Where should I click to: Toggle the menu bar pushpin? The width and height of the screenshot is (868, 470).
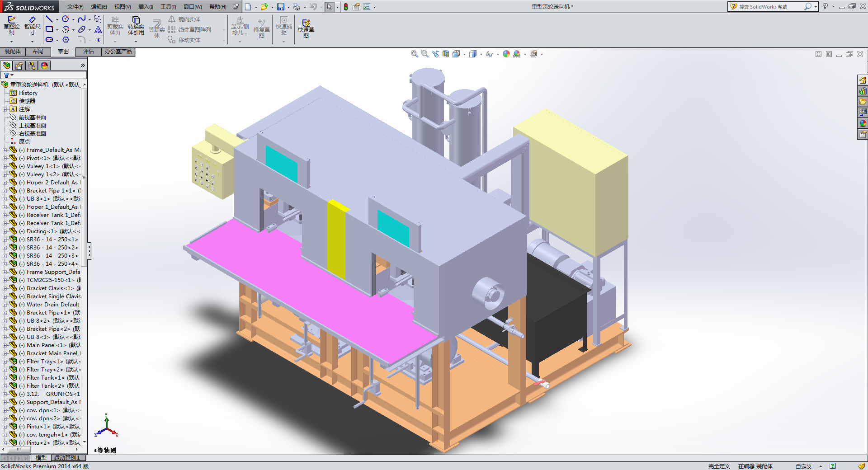pos(236,7)
